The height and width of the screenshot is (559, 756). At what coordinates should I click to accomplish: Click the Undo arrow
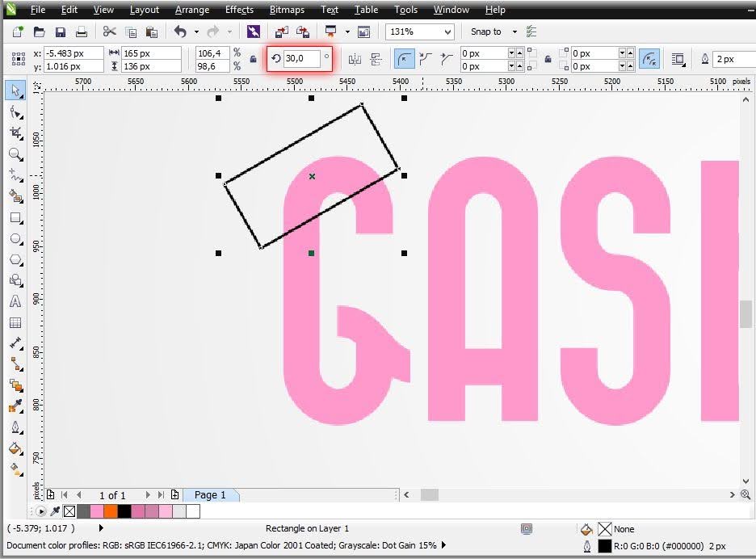tap(180, 32)
